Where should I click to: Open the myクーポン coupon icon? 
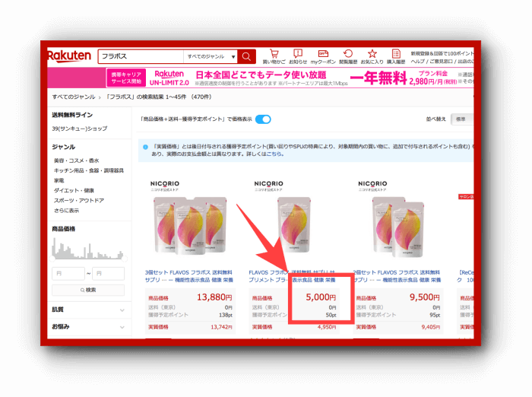point(323,56)
